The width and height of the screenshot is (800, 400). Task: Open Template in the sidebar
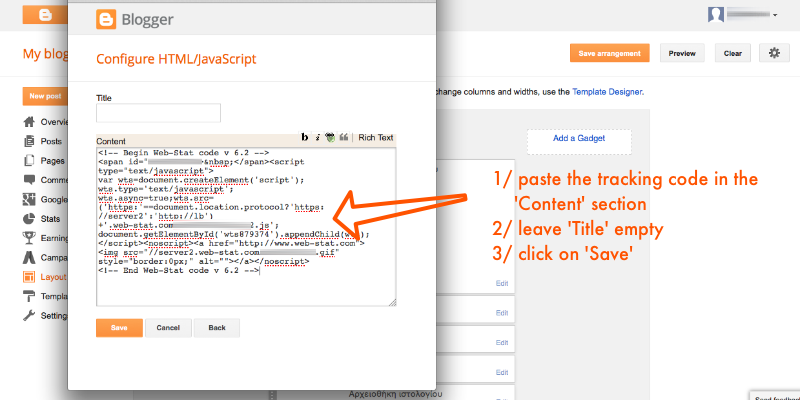pyautogui.click(x=45, y=296)
